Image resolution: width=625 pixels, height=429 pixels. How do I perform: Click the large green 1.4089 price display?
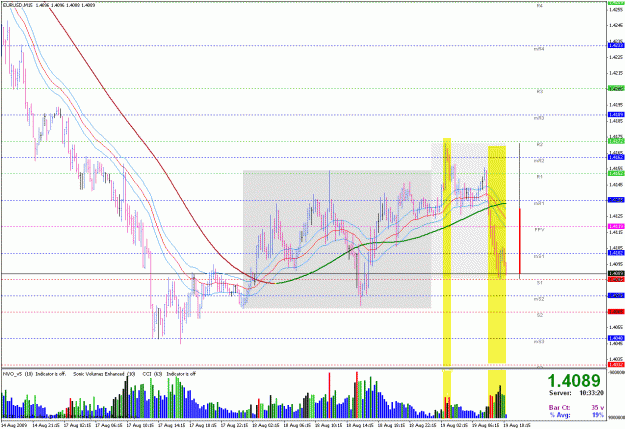(574, 381)
